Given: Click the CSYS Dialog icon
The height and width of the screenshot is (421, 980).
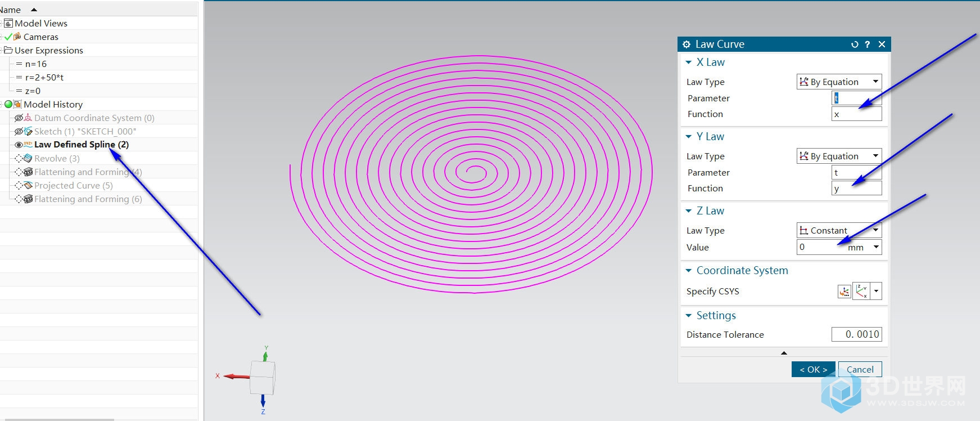Looking at the screenshot, I should [x=844, y=291].
